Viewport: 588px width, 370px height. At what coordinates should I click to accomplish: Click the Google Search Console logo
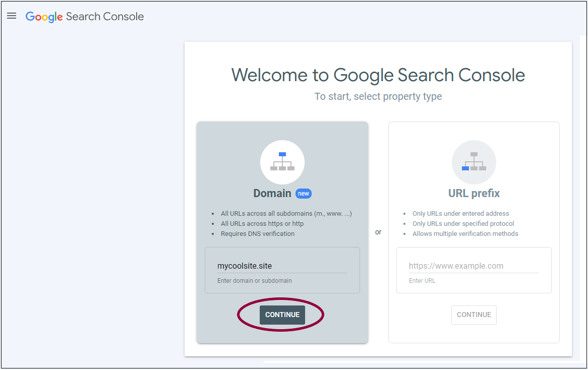(x=85, y=17)
